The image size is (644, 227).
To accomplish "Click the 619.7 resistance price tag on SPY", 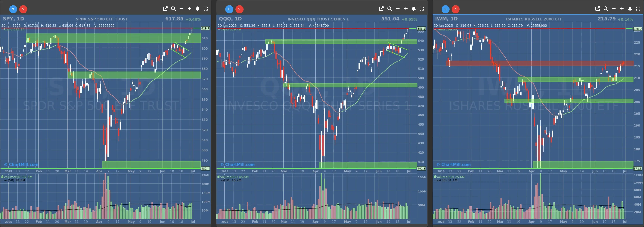I will click(x=205, y=29).
